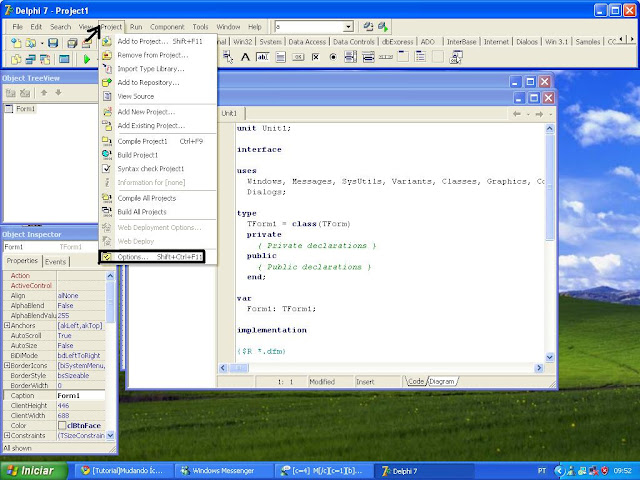The image size is (640, 480).
Task: Select the ListBox component icon
Action: (x=350, y=57)
